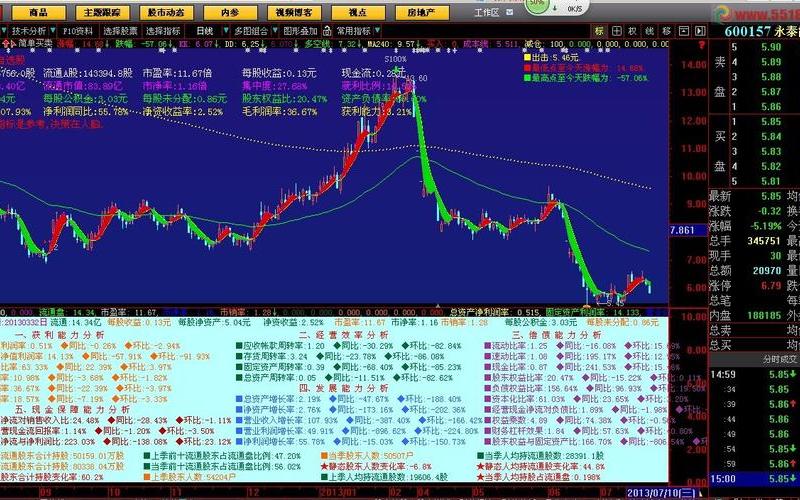Click the crosshair grid icon
The image size is (800, 500).
pos(616,31)
